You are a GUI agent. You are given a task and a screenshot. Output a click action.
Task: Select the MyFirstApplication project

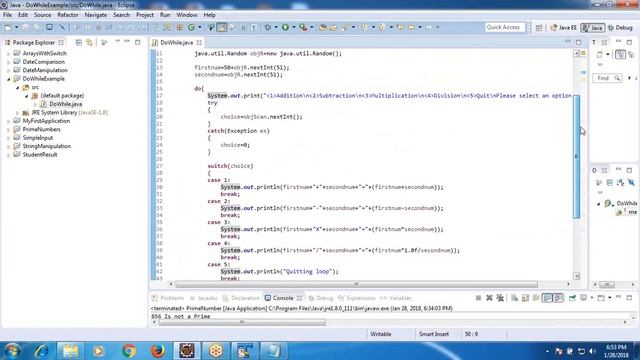(x=46, y=121)
